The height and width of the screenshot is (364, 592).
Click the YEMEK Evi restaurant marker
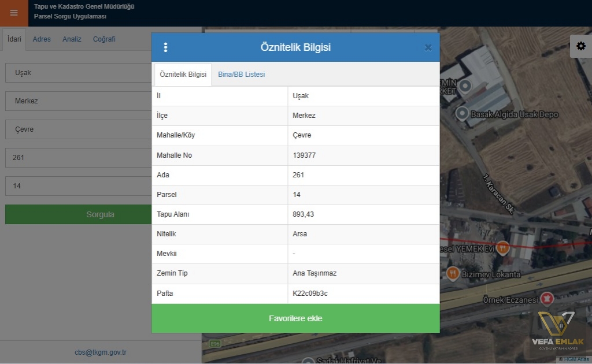[x=502, y=248]
